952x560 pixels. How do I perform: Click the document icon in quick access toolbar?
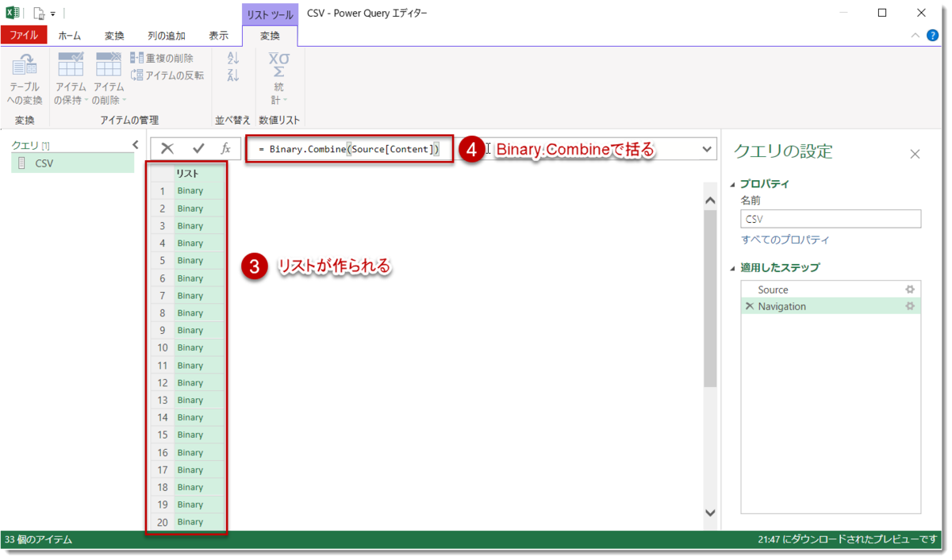click(x=38, y=13)
